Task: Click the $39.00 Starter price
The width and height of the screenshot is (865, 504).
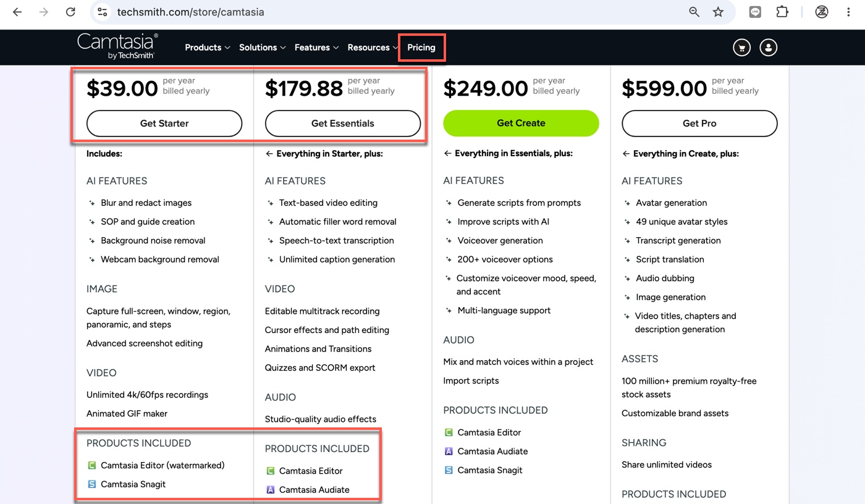Action: [122, 88]
